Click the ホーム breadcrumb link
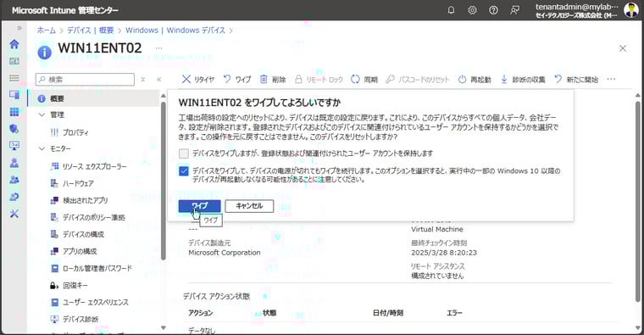644x335 pixels. 47,30
